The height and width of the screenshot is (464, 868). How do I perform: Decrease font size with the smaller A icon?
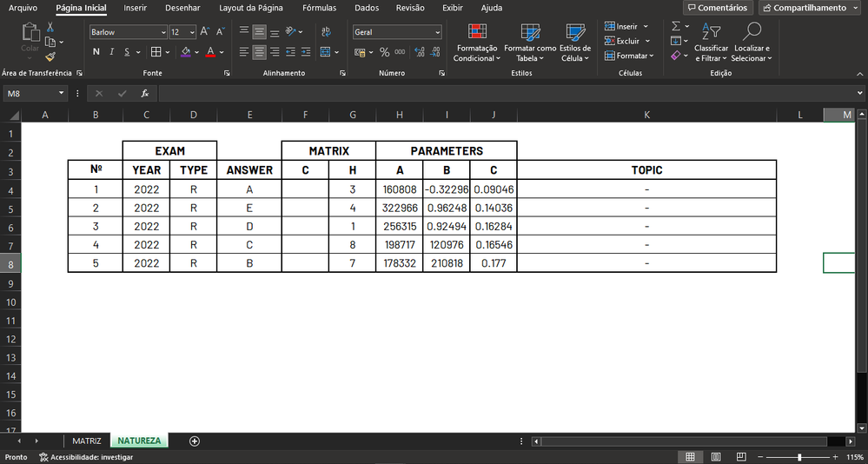coord(221,32)
